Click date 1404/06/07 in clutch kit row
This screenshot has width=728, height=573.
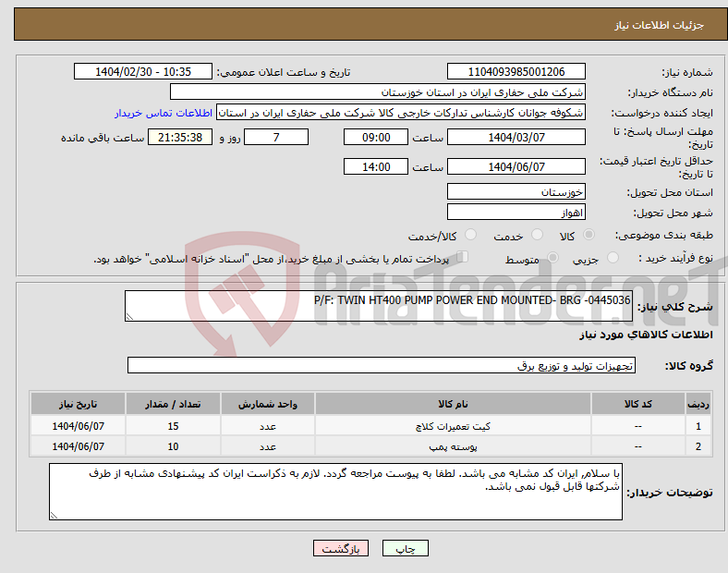pyautogui.click(x=78, y=426)
